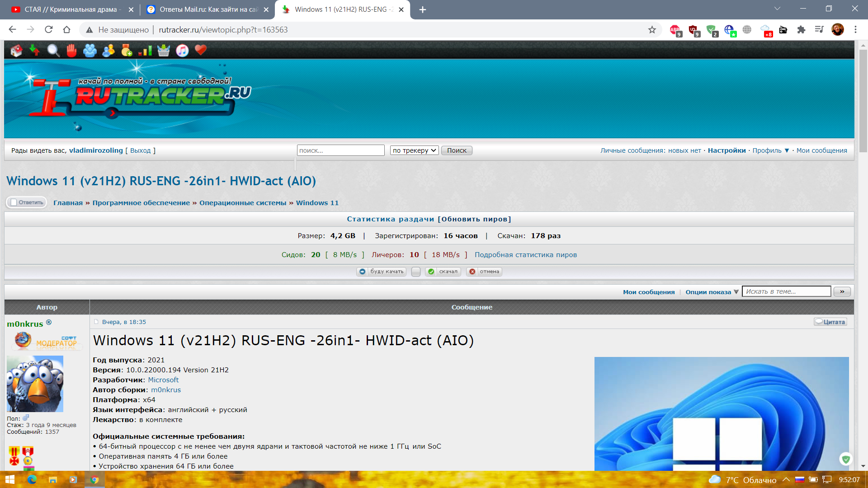Click the Цитата quote button
This screenshot has width=868, height=488.
[x=830, y=322]
